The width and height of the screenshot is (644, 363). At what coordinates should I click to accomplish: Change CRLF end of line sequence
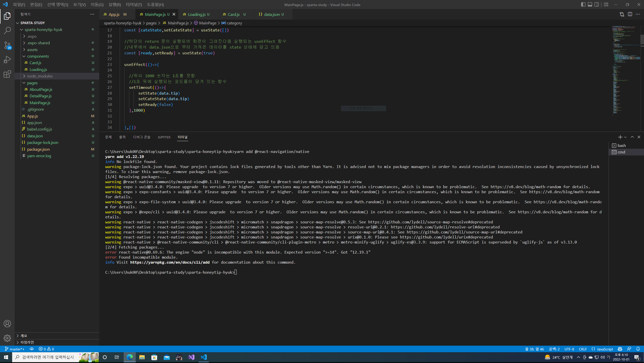(x=583, y=349)
